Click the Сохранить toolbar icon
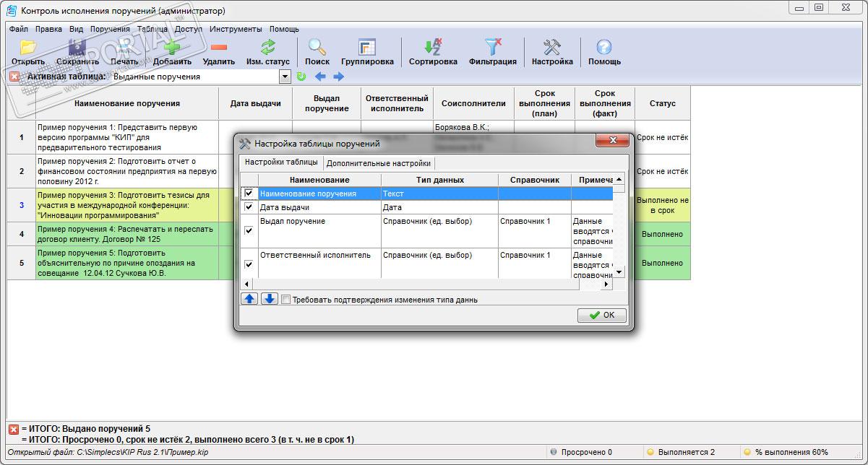Screen dimensions: 868x465 coord(77,48)
